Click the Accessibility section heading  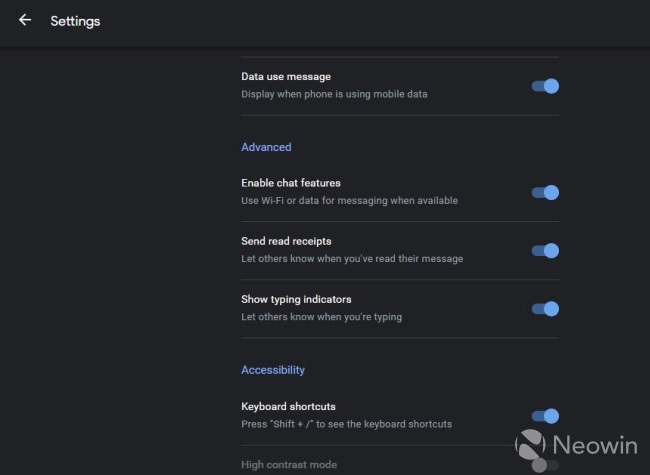pyautogui.click(x=273, y=370)
